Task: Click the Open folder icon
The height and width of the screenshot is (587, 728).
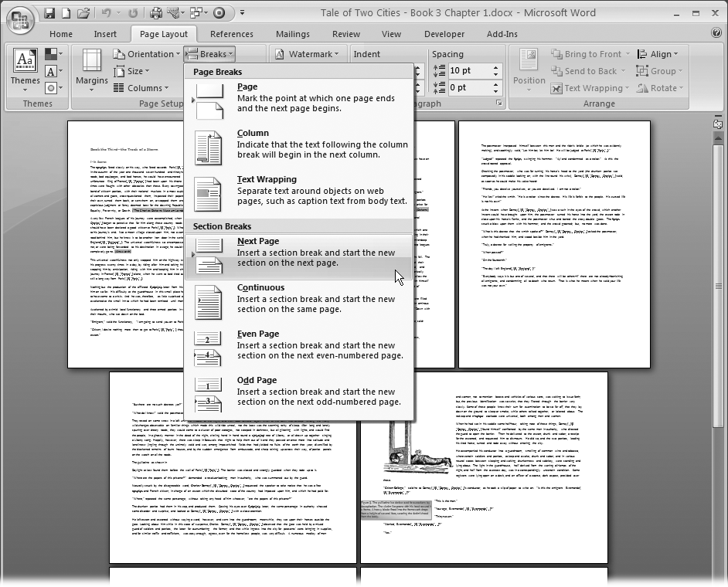Action: coord(83,13)
